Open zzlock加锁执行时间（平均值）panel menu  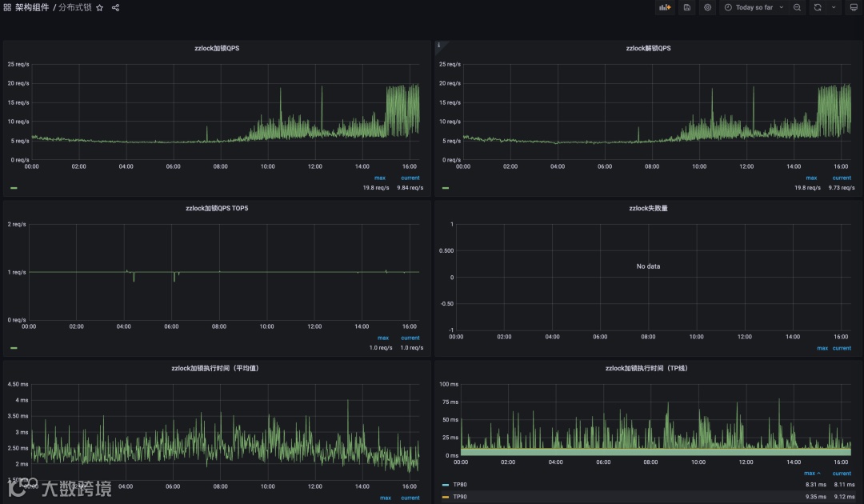point(215,369)
